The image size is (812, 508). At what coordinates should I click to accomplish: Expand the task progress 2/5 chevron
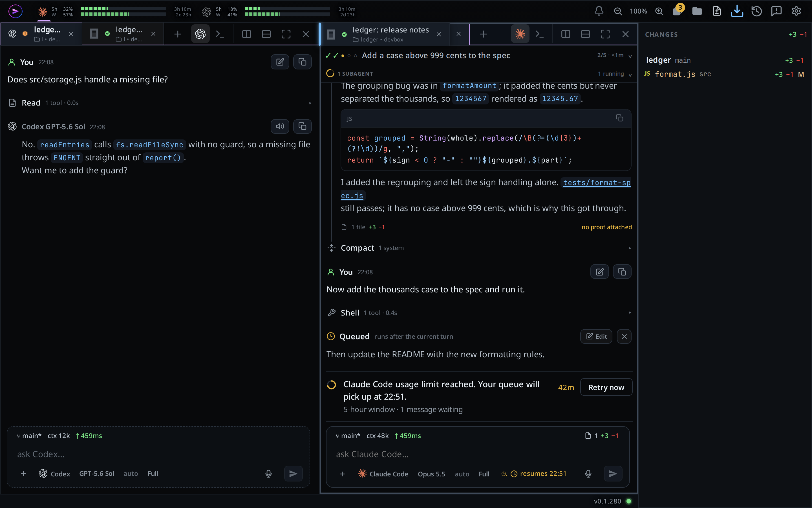coord(630,56)
